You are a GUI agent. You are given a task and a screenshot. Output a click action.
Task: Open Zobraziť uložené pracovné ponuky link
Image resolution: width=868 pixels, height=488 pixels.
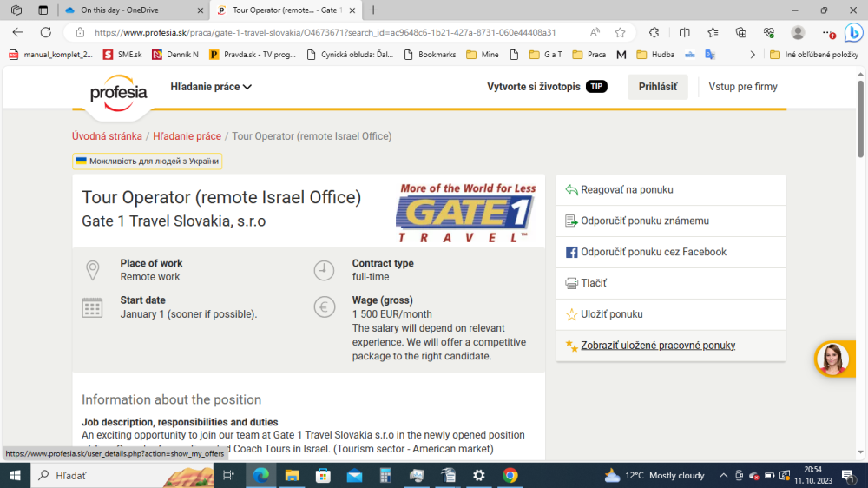(658, 346)
